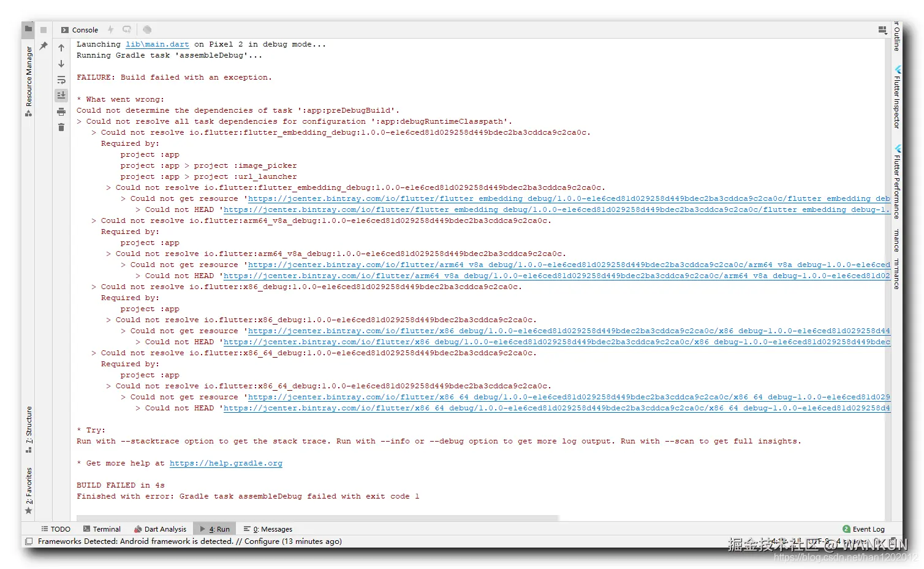Click the '* Try:' line
This screenshot has height=569, width=924.
point(91,430)
